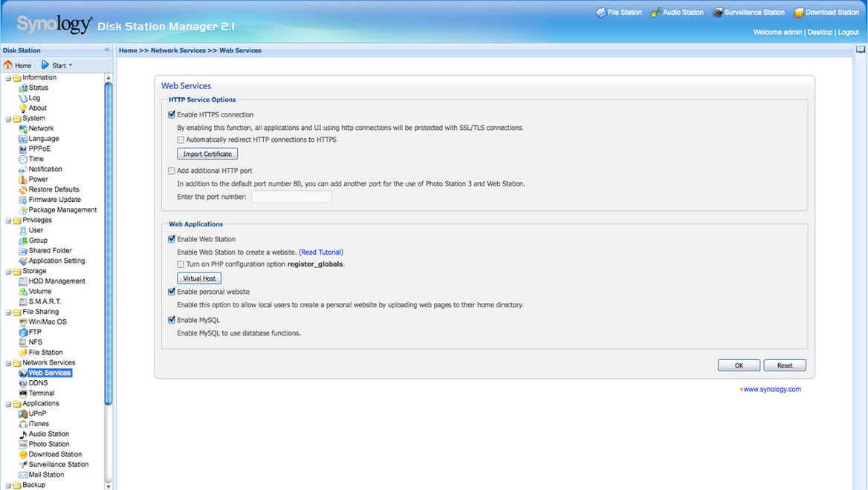Viewport: 868px width, 490px height.
Task: Select Web Services in the tree
Action: pos(49,373)
